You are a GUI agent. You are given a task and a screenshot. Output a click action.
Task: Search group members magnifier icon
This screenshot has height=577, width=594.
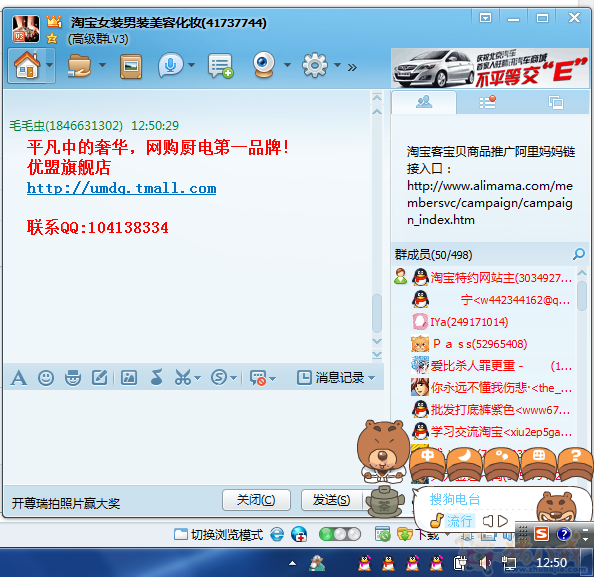(578, 254)
